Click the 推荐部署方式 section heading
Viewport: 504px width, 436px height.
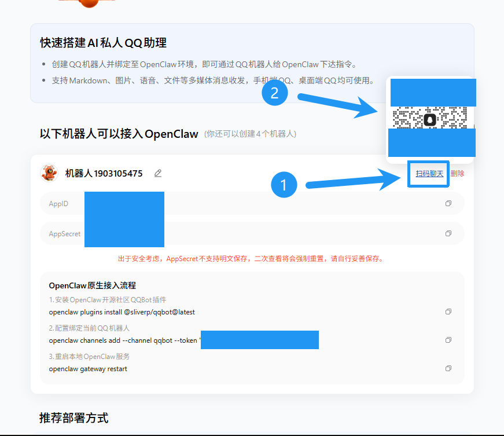(x=73, y=418)
